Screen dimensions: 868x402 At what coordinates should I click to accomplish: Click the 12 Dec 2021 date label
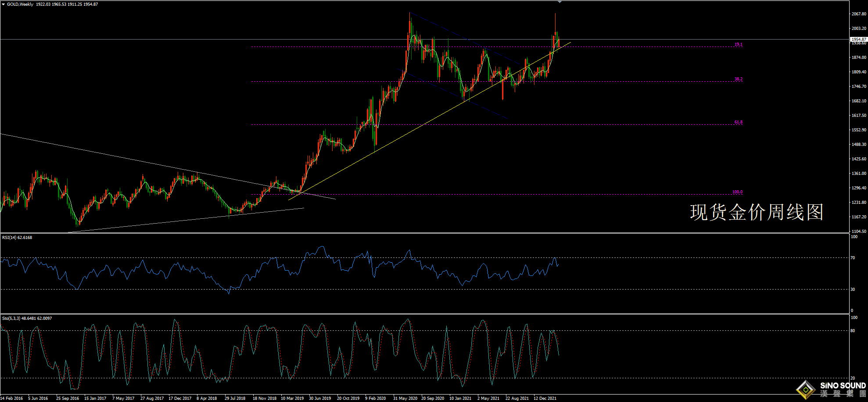[545, 398]
